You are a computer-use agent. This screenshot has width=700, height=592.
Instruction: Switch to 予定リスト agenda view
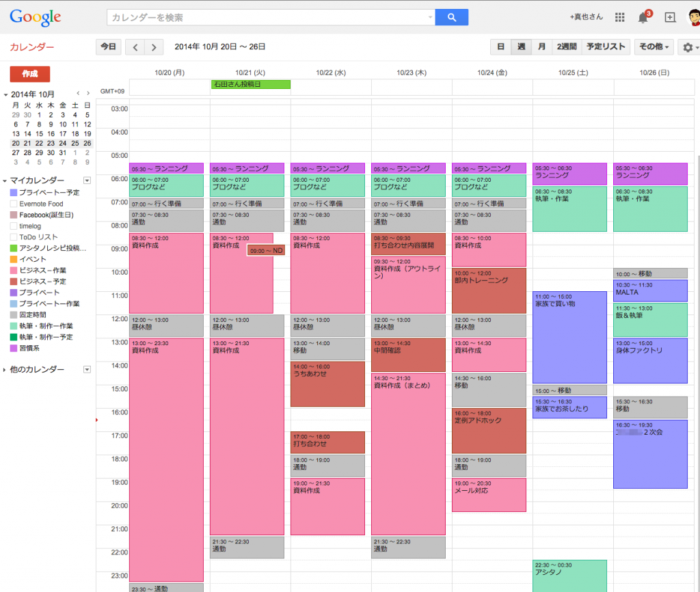click(606, 47)
